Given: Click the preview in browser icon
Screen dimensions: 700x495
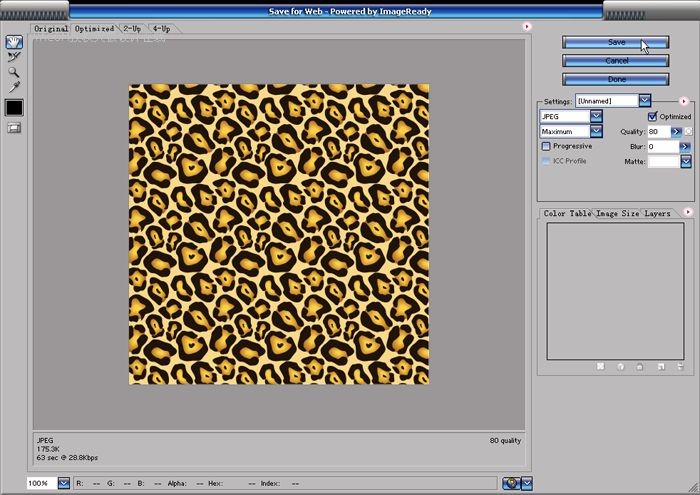Looking at the screenshot, I should click(x=511, y=483).
